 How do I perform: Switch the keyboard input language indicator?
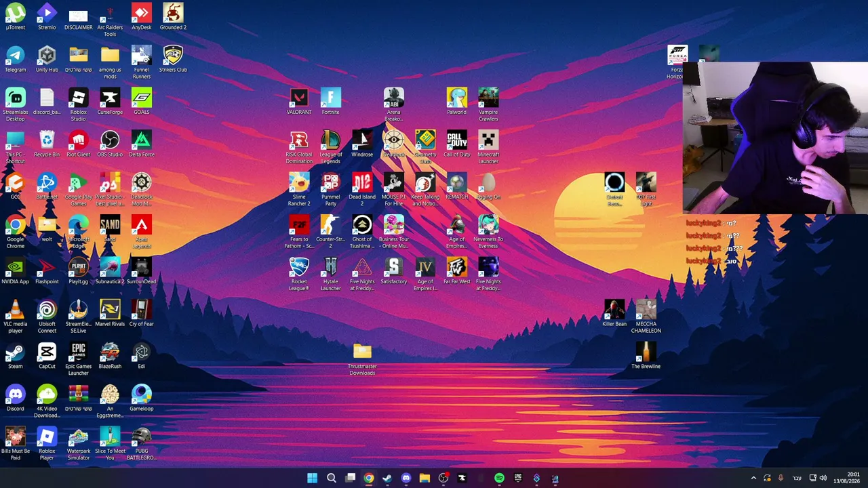[x=797, y=478]
